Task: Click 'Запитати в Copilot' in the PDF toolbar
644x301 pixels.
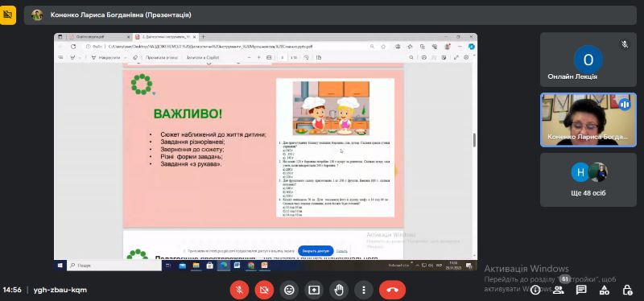Action: click(x=203, y=57)
